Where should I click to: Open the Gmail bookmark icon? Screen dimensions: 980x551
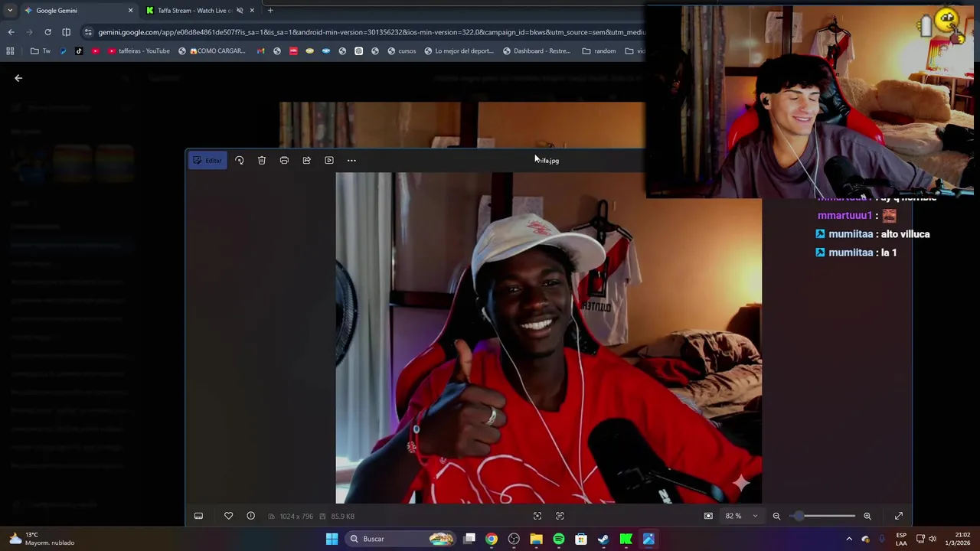pos(260,51)
